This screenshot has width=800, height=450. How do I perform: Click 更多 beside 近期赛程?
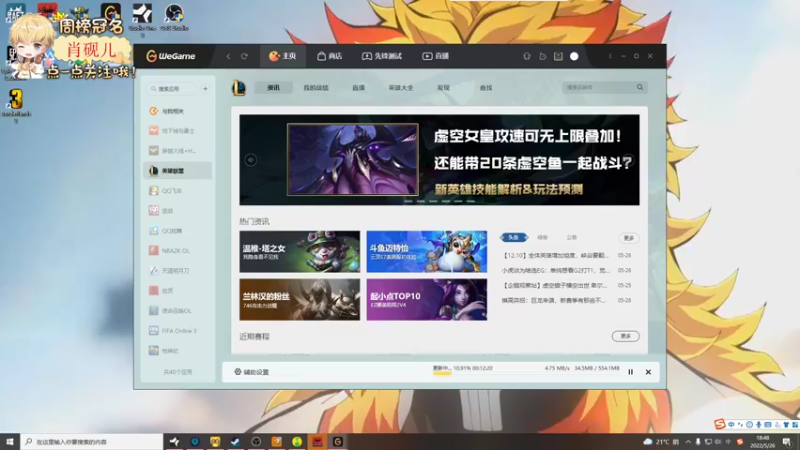(626, 336)
